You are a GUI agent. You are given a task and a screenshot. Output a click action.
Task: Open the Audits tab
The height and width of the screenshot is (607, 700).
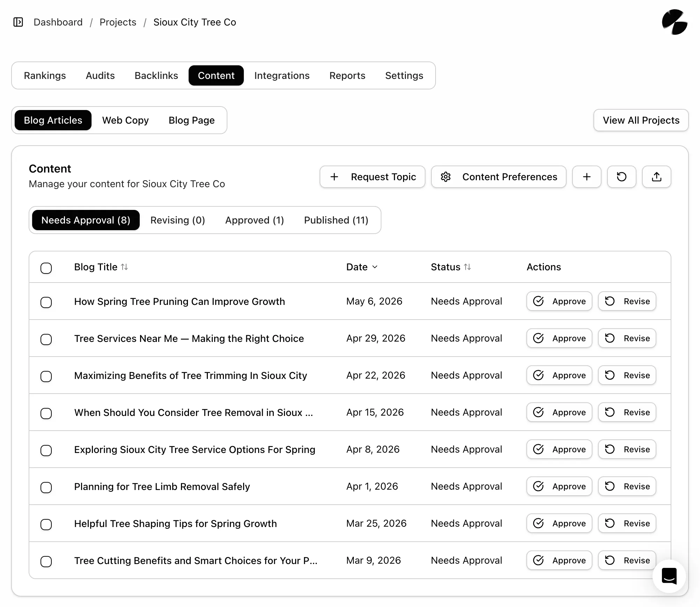100,75
